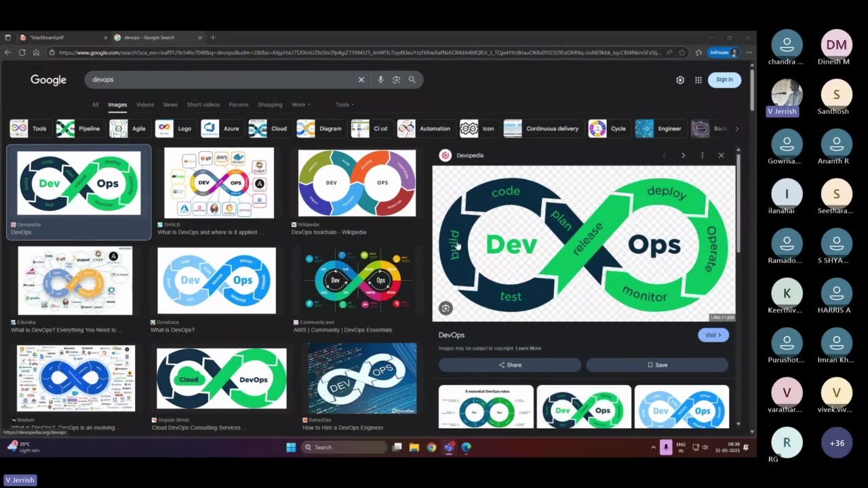Expand the More search categories dropdown
The image size is (868, 488).
[x=301, y=104]
